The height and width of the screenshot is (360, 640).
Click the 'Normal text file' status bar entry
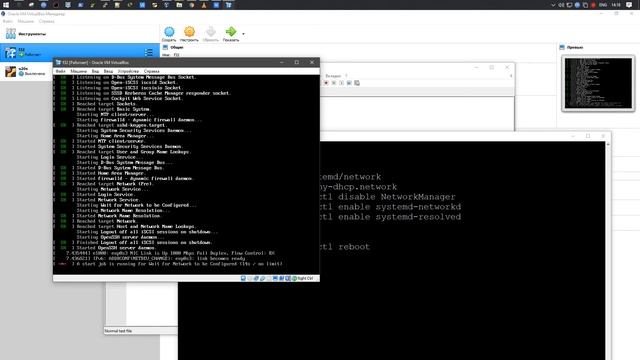tap(118, 331)
